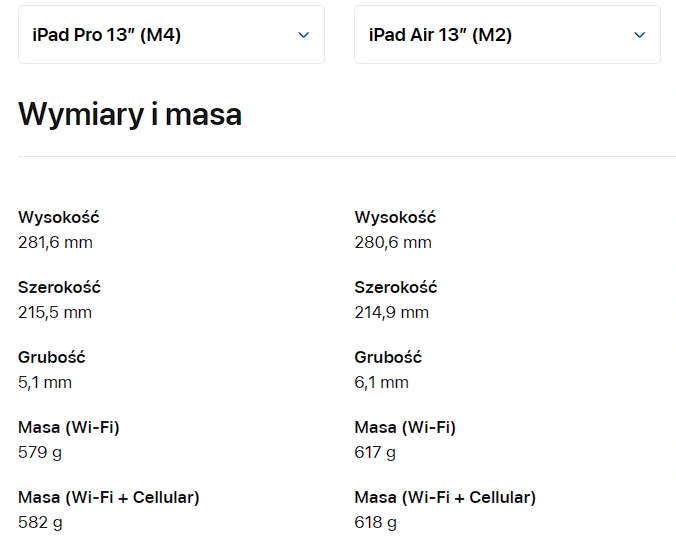The image size is (676, 554).
Task: Click the 214,9 mm width value
Action: pos(391,312)
